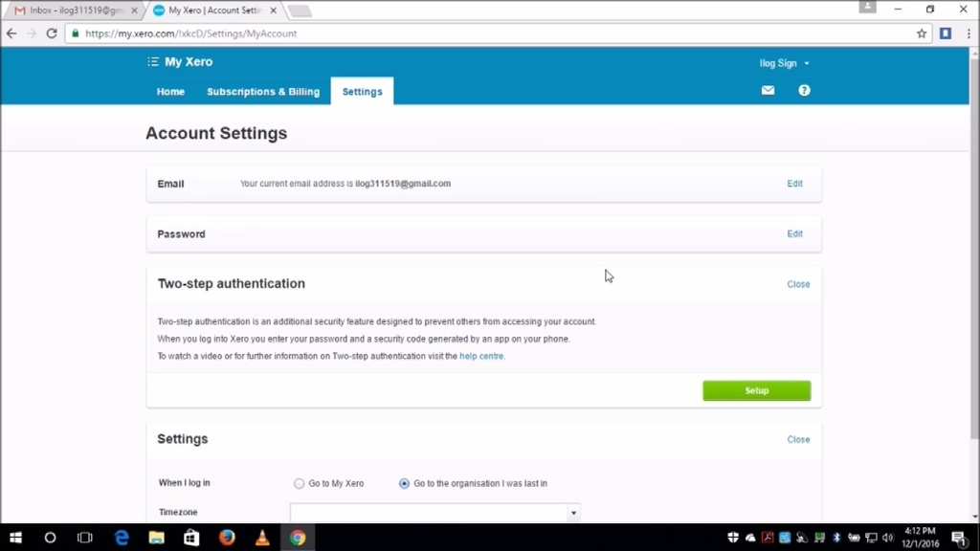Switch to the Gmail Inbox browser tab
Image resolution: width=980 pixels, height=551 pixels.
click(75, 10)
